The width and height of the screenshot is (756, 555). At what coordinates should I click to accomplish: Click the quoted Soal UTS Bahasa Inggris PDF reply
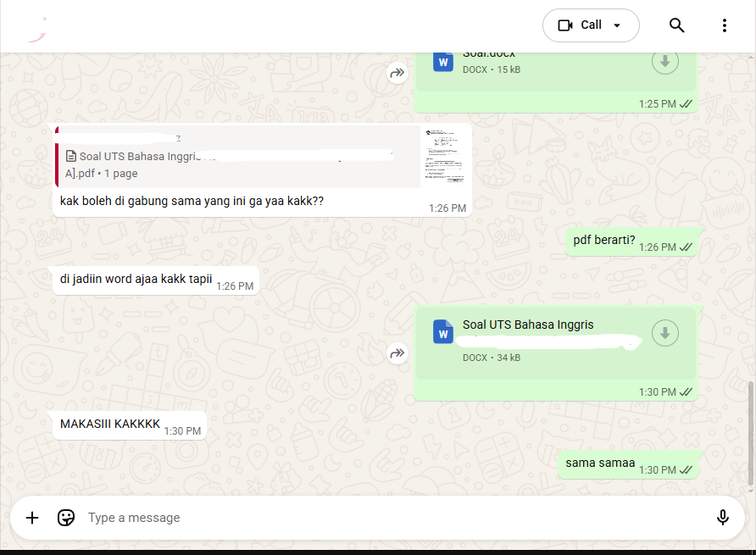pos(229,157)
